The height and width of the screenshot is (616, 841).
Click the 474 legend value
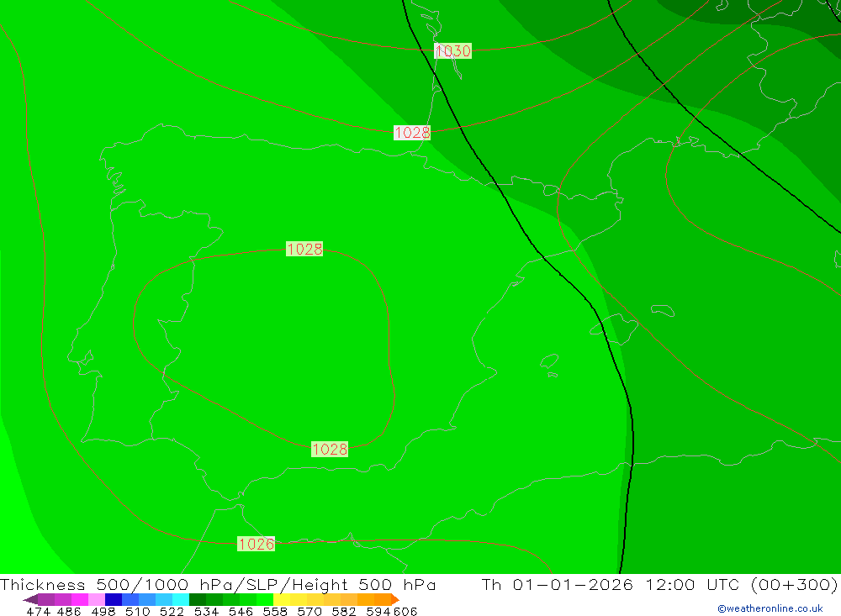(x=38, y=612)
